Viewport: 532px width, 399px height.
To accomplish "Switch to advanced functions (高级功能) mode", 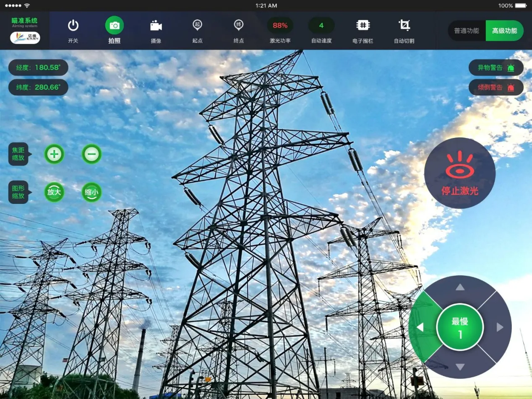I will point(504,31).
